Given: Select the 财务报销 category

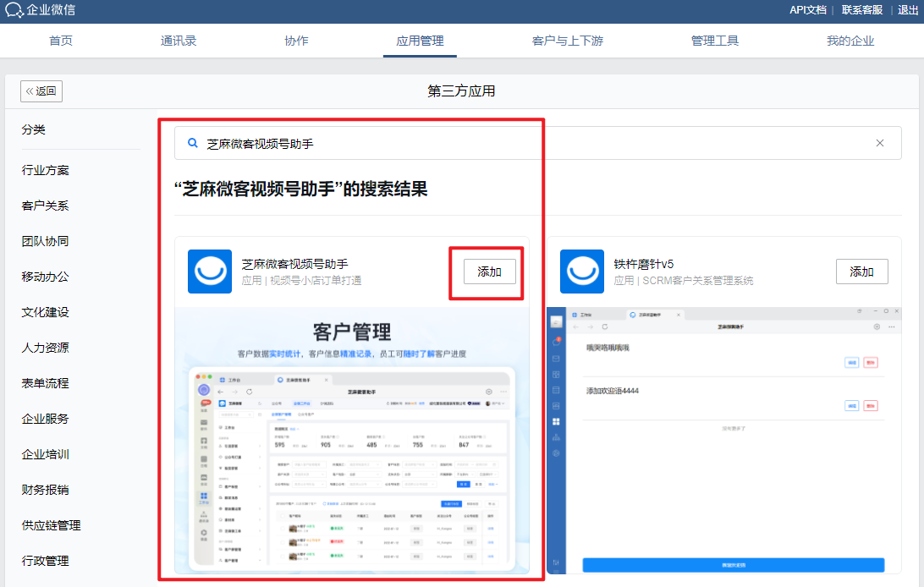Looking at the screenshot, I should point(46,490).
